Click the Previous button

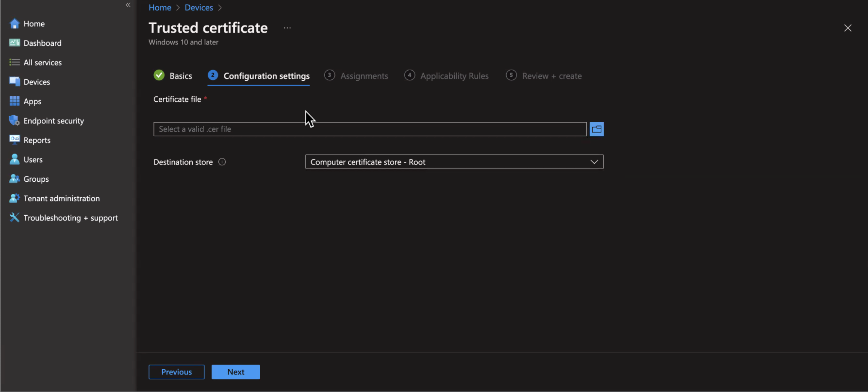pos(176,372)
